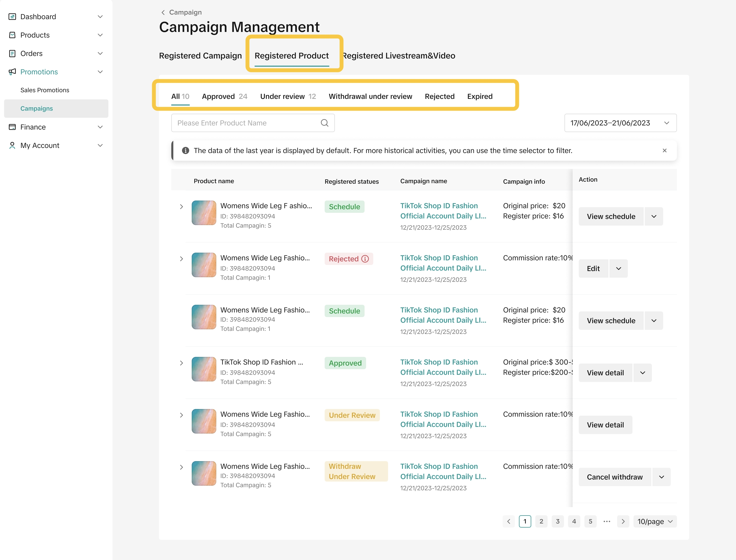Dismiss the info banner with X
Viewport: 736px width, 560px height.
(x=664, y=151)
